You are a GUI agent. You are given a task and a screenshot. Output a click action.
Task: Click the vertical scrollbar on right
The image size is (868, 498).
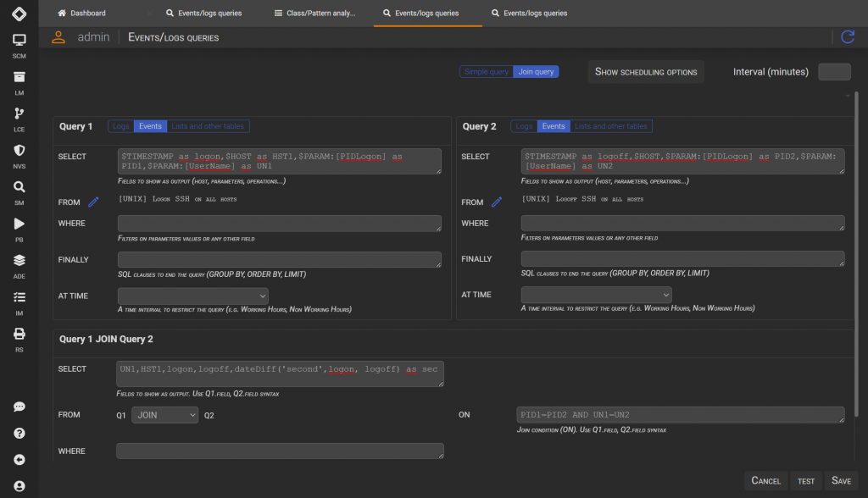pos(856,255)
